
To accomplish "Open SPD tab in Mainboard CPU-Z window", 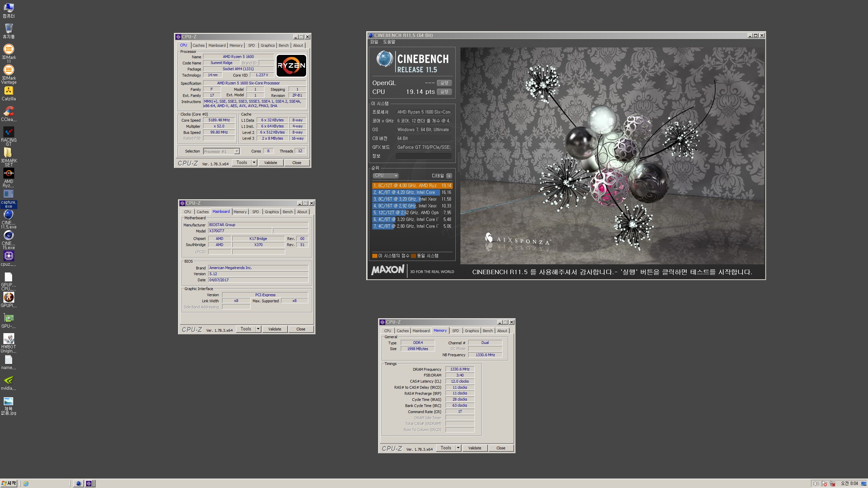I will tap(256, 212).
